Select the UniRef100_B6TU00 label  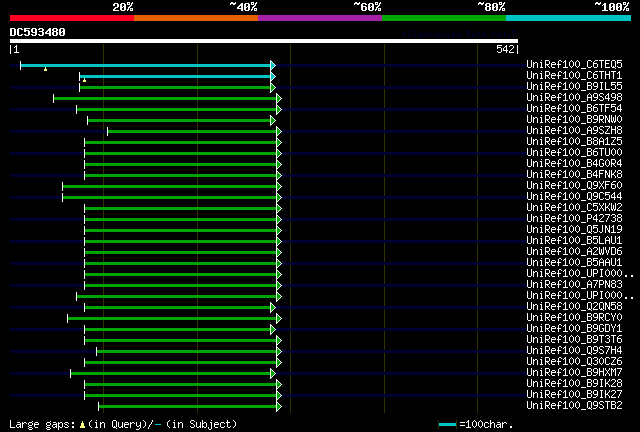(x=574, y=153)
